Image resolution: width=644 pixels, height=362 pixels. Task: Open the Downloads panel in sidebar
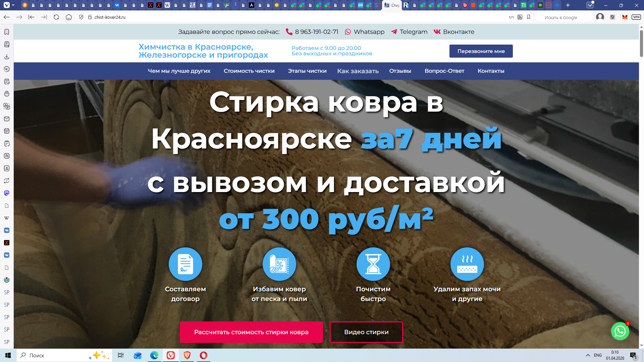(7, 57)
